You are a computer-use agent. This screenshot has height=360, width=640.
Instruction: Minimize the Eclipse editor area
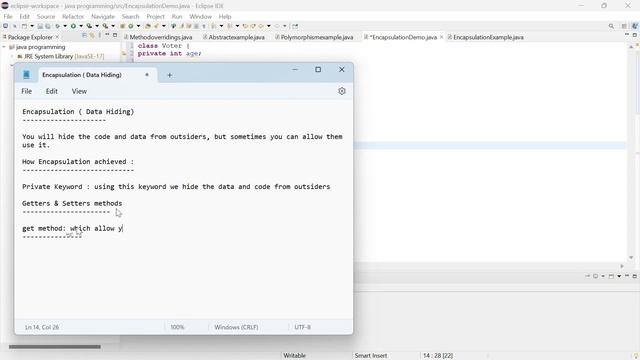point(627,35)
